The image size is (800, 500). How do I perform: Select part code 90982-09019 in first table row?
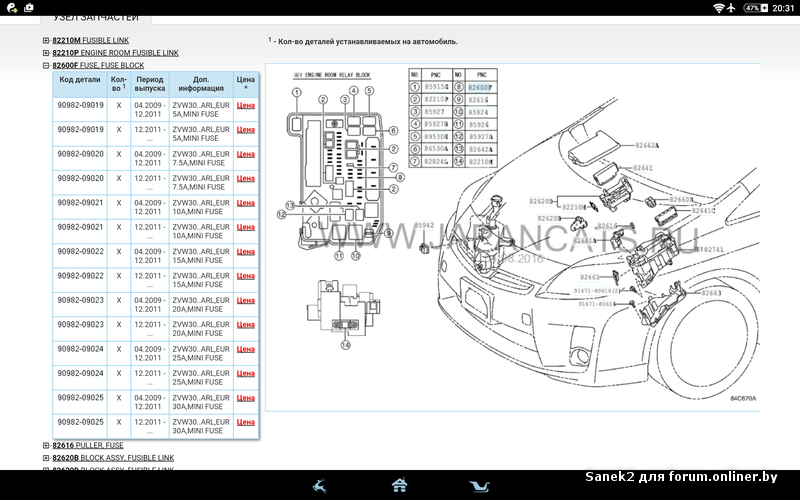pyautogui.click(x=81, y=105)
